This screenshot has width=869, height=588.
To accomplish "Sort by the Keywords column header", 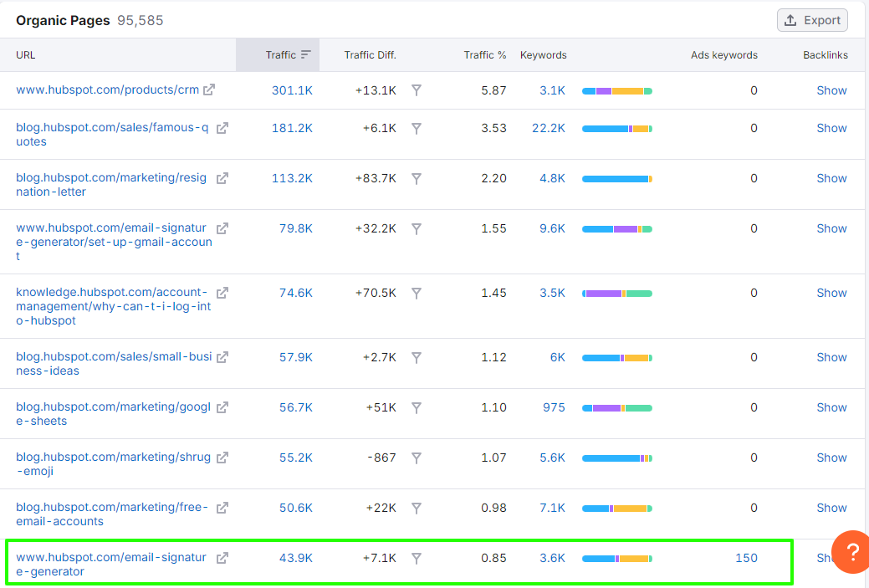I will [x=543, y=55].
